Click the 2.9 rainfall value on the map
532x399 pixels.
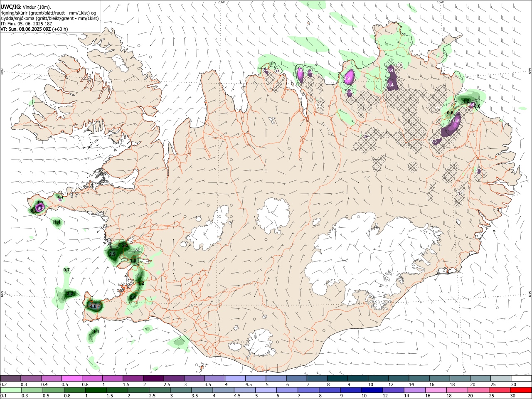click(x=112, y=254)
